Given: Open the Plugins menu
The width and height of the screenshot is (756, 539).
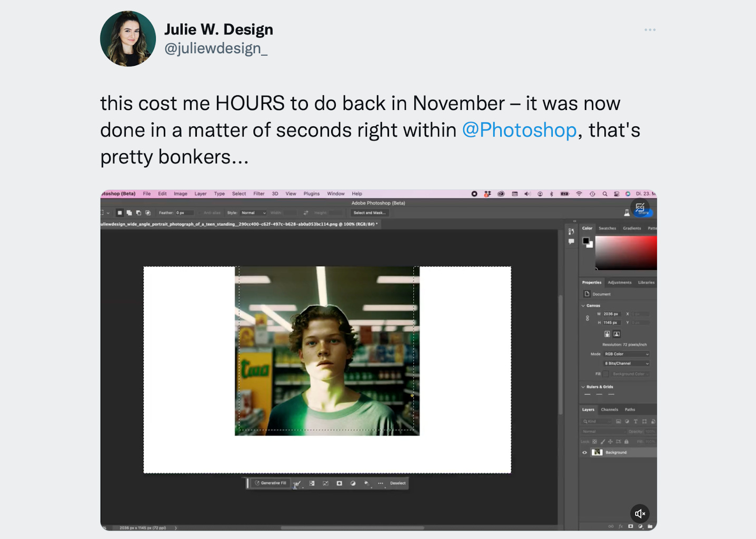Looking at the screenshot, I should coord(312,194).
